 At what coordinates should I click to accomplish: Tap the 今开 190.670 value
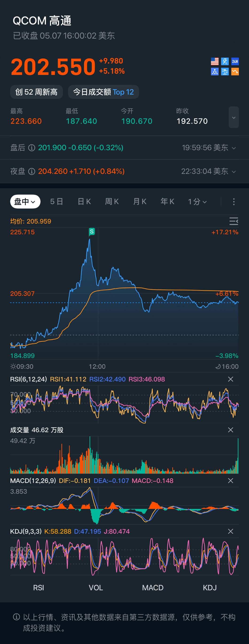point(137,121)
